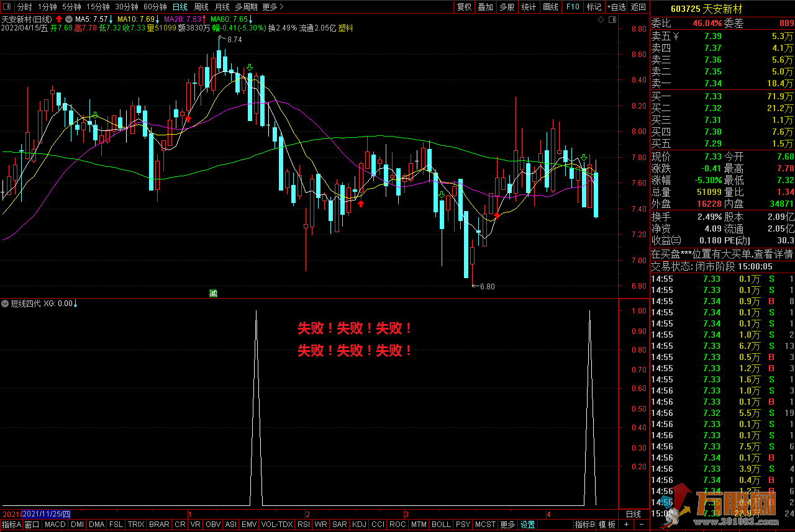Viewport: 795px width, 532px height.
Task: Click the diamond icon at chart top-right
Action: pyautogui.click(x=601, y=20)
